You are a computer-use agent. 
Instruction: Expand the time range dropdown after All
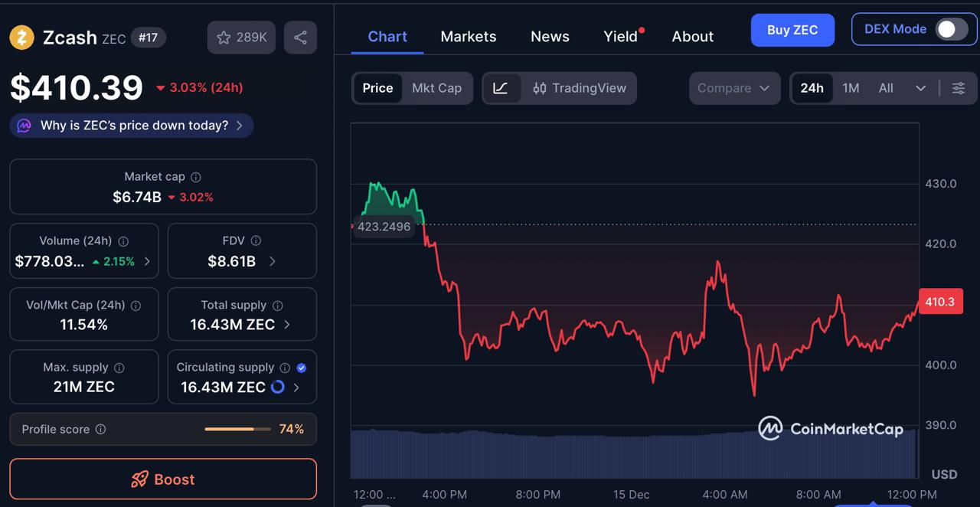(921, 88)
